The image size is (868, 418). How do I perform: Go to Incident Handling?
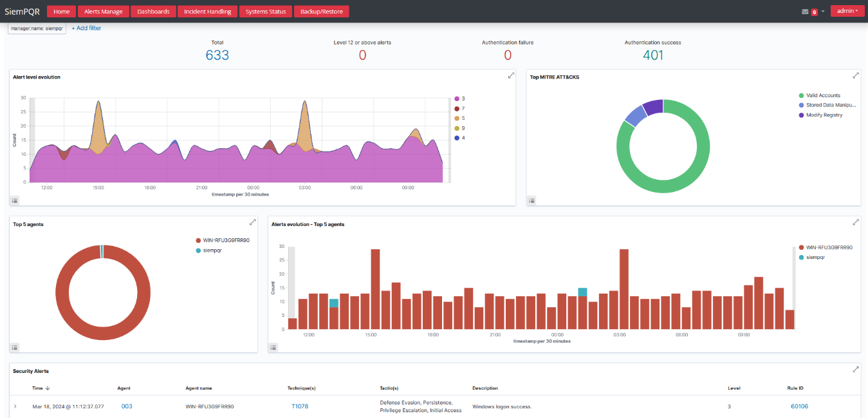coord(207,12)
